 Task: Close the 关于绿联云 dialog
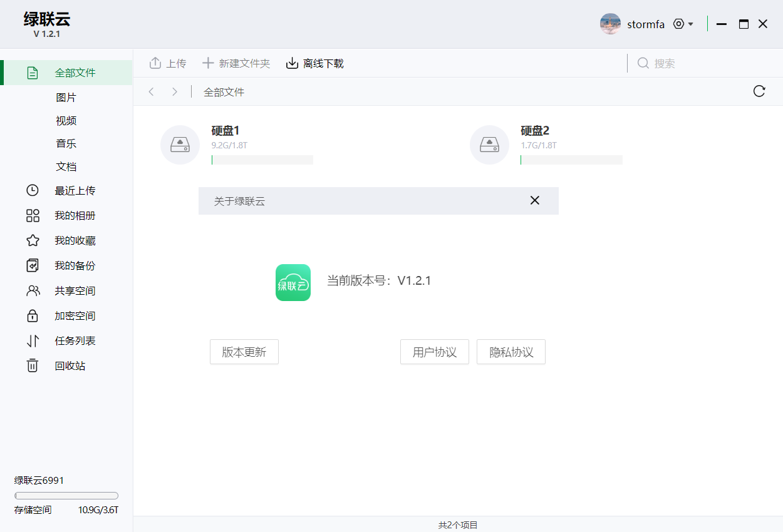[x=534, y=200]
